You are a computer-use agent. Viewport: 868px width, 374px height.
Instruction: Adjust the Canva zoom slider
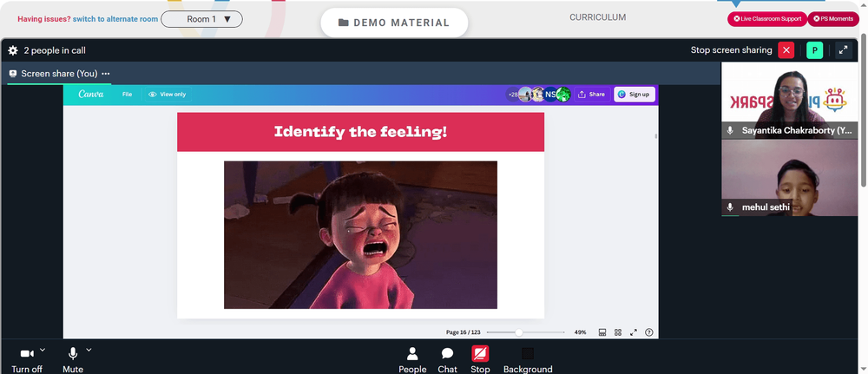[525, 332]
